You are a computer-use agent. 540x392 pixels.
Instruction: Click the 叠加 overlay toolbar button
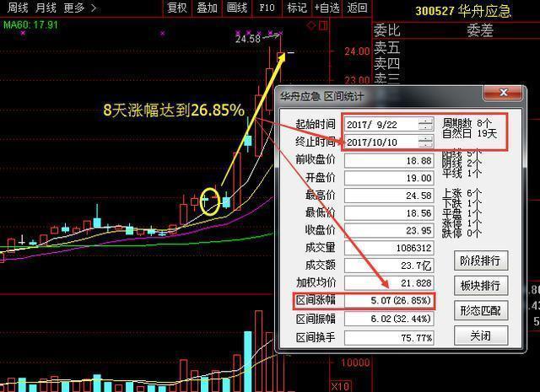tap(207, 8)
